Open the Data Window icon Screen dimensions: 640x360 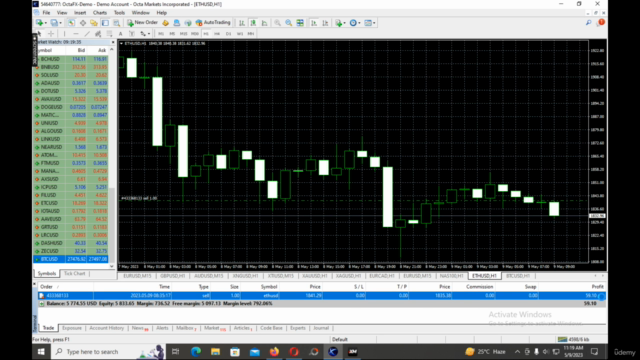[82, 23]
